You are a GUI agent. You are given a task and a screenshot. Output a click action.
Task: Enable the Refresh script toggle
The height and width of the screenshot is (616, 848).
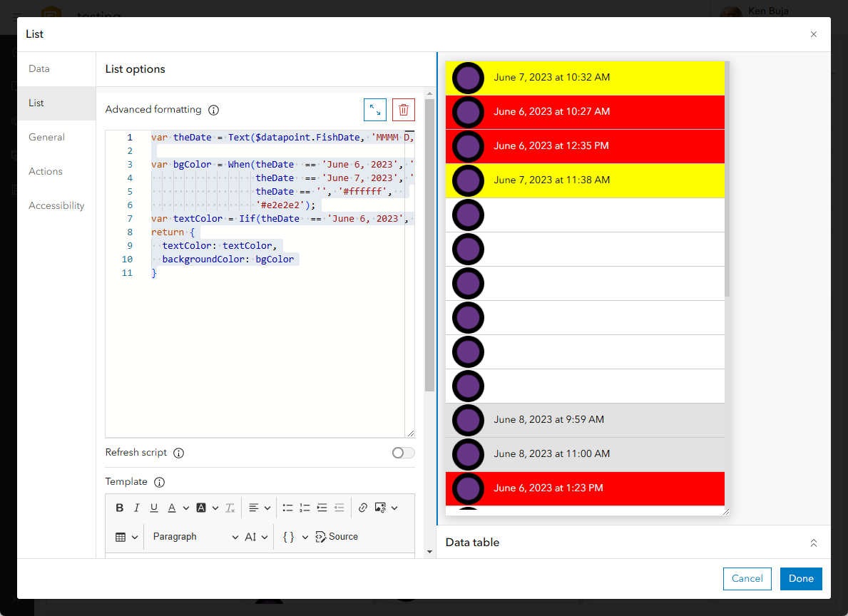pyautogui.click(x=402, y=453)
